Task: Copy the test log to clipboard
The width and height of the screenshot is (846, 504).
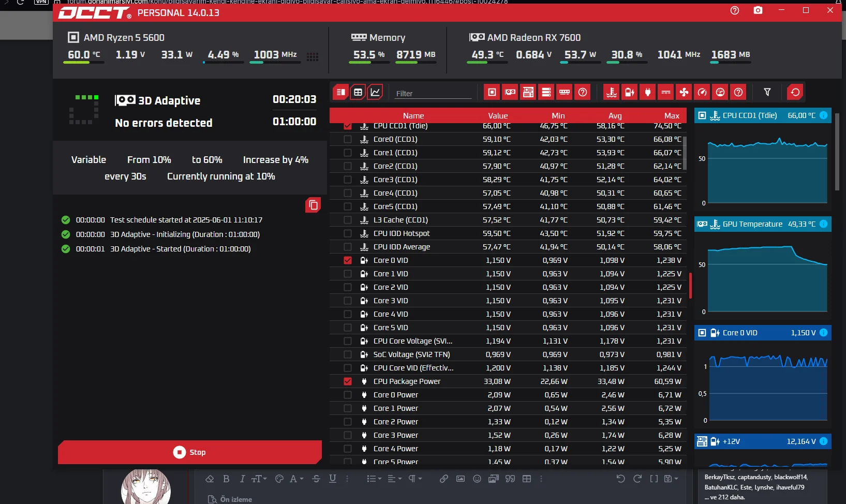Action: [x=313, y=205]
